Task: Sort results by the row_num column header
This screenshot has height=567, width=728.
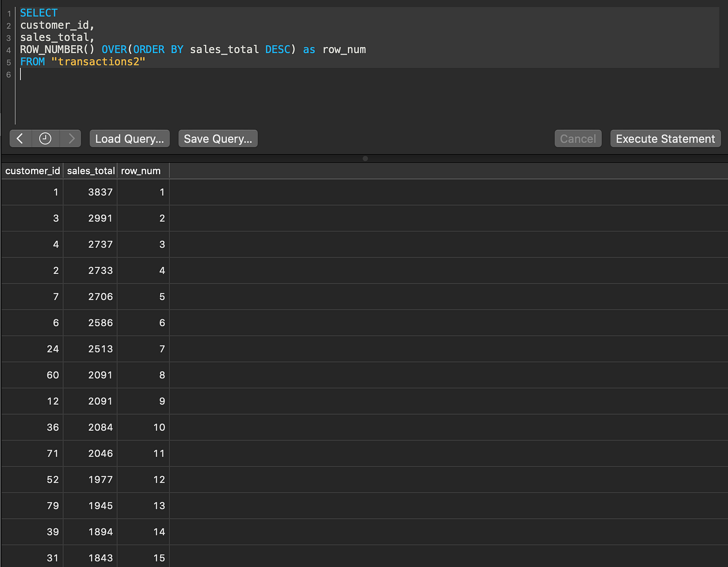Action: click(140, 171)
